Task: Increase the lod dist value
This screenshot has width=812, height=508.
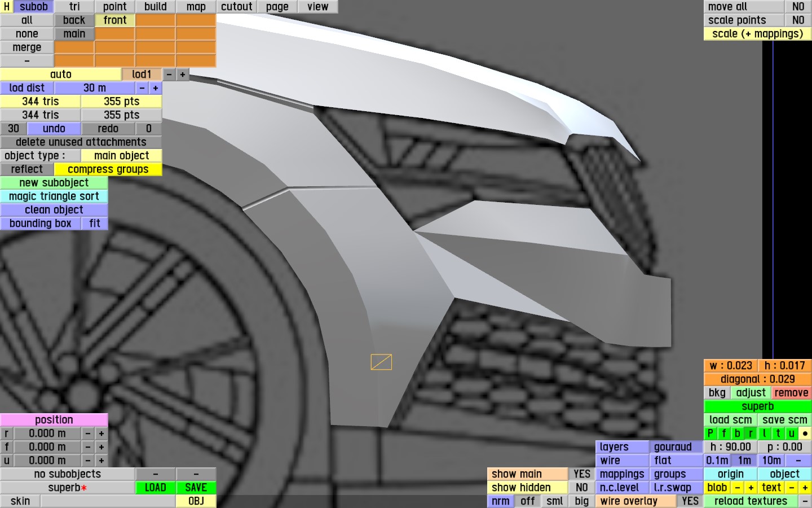Action: (x=156, y=88)
